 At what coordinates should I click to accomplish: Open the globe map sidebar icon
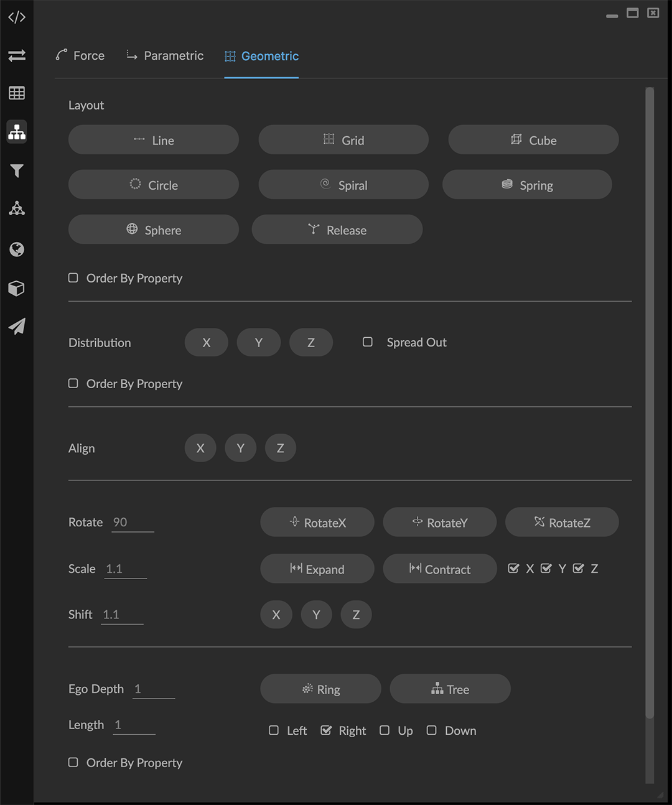pyautogui.click(x=17, y=249)
